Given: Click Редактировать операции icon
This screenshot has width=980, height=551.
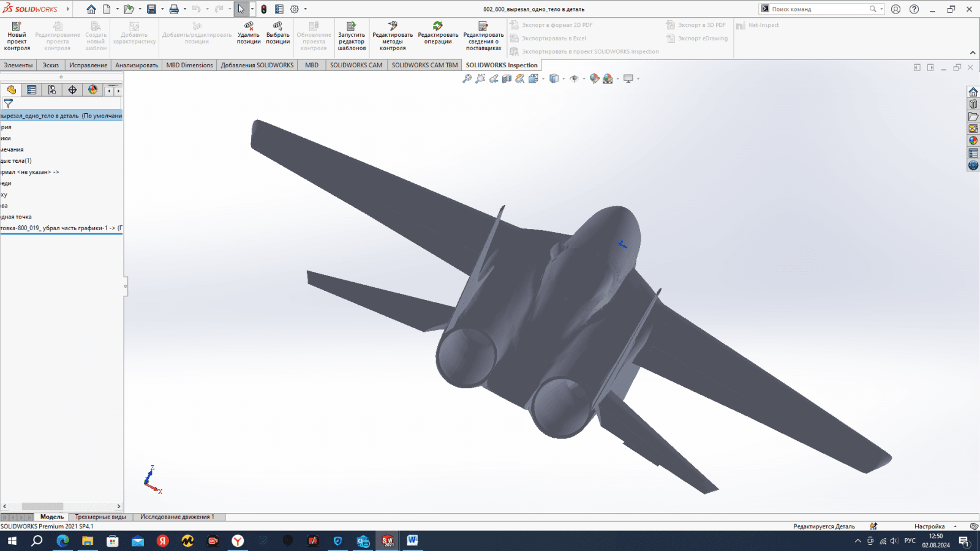Looking at the screenshot, I should (438, 33).
